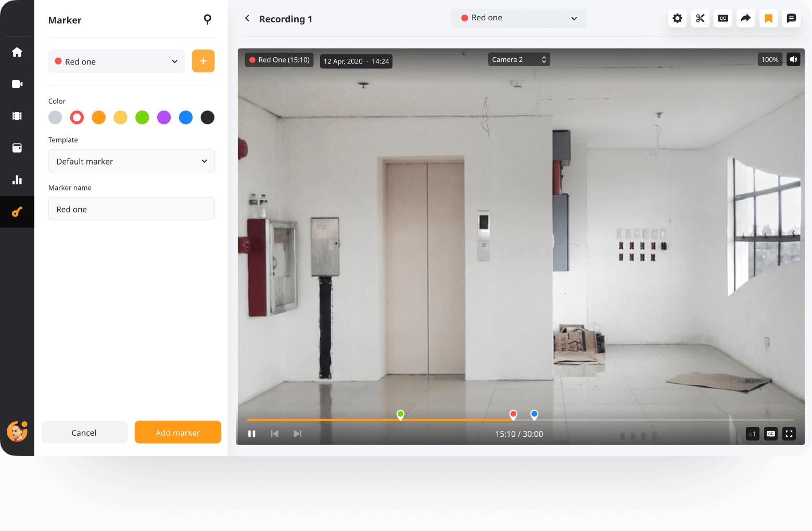This screenshot has width=812, height=531.
Task: Choose the black color swatch
Action: [208, 117]
